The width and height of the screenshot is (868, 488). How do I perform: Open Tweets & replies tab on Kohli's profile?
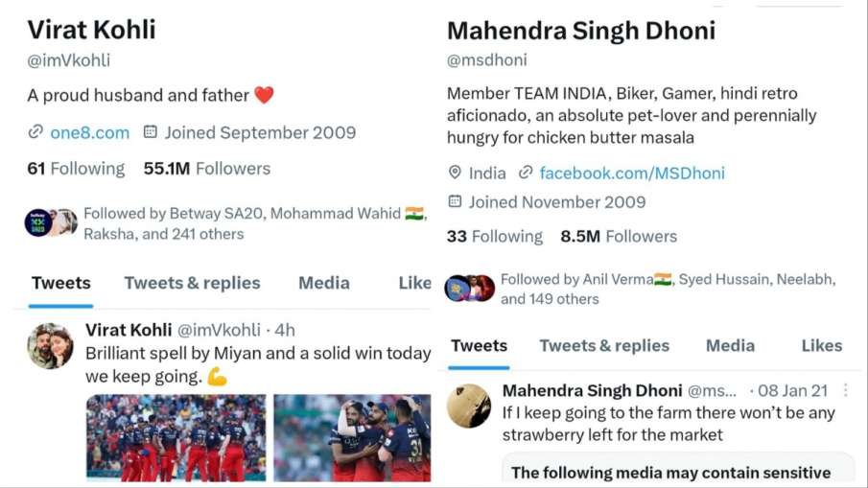pos(192,283)
